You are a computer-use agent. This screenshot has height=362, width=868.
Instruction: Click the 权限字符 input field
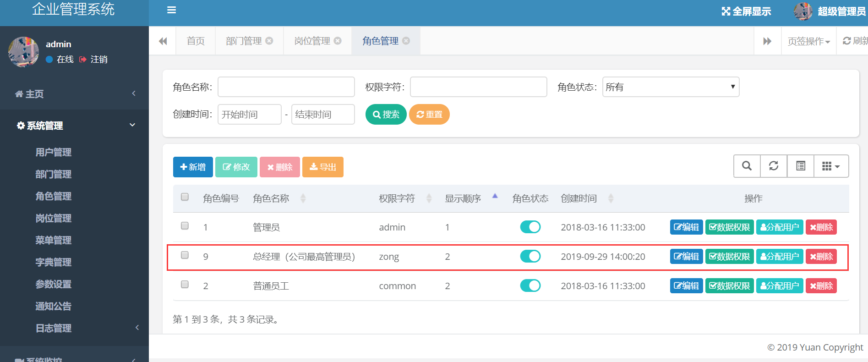(479, 87)
